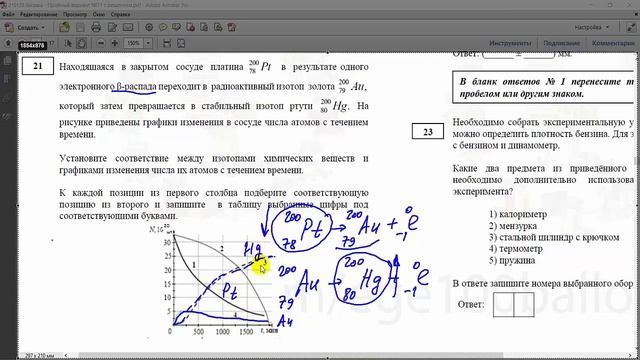Click answer option 5) пружина
The height and width of the screenshot is (360, 640).
pyautogui.click(x=512, y=260)
